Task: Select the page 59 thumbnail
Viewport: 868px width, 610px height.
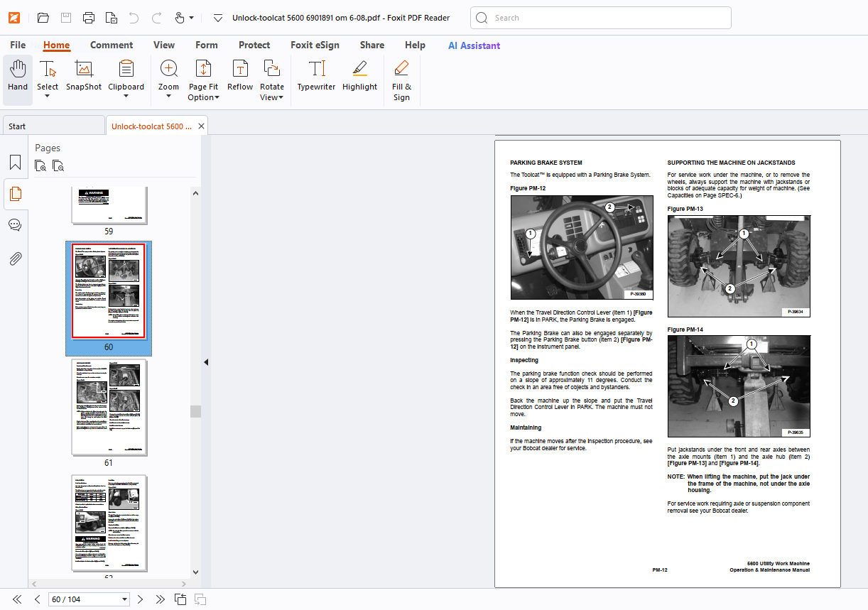Action: pos(109,205)
